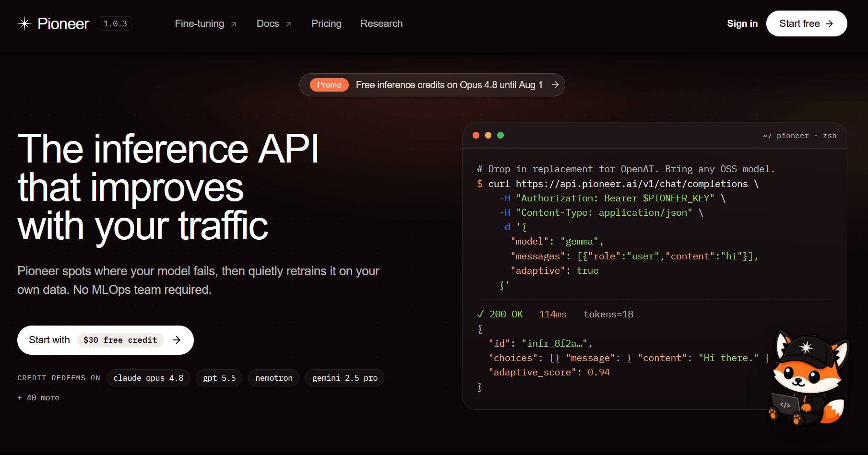
Task: Click the Pioneer star logo icon
Action: [x=24, y=23]
